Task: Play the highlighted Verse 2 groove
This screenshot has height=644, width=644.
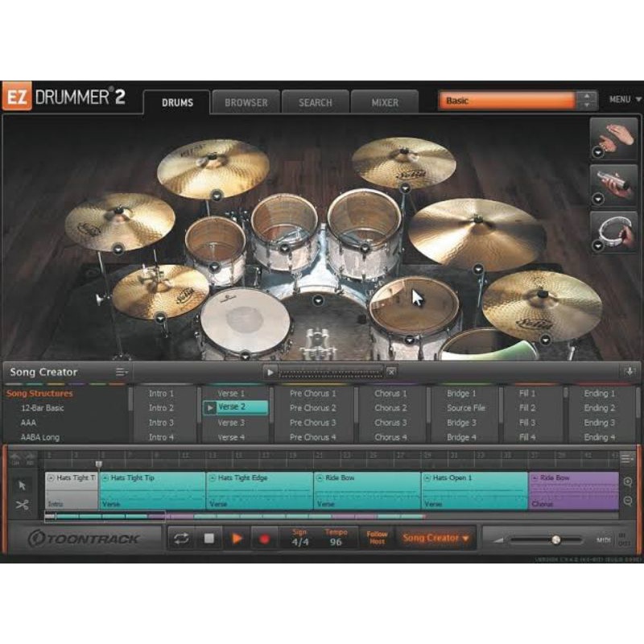Action: 210,407
